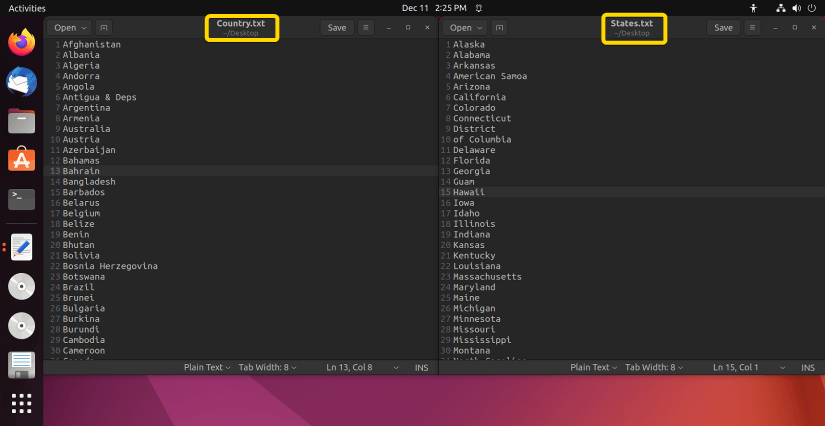Open the floppy save drive dock icon
The width and height of the screenshot is (825, 426).
(x=22, y=365)
